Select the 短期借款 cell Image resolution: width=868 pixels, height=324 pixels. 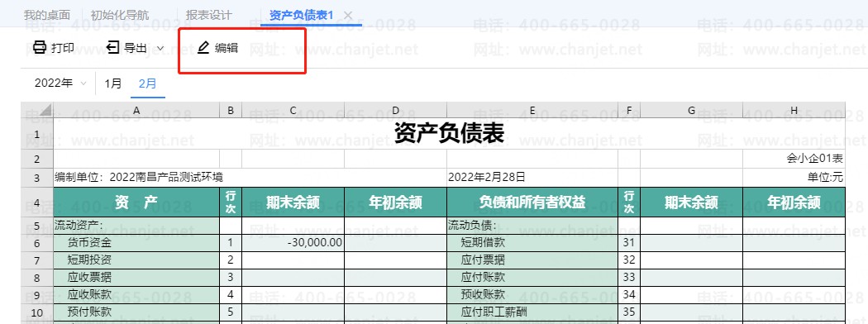point(532,242)
